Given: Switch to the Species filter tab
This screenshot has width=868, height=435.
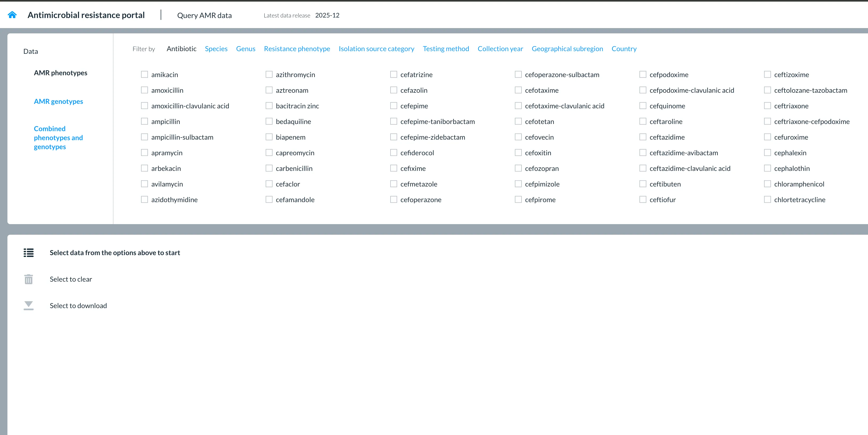Looking at the screenshot, I should tap(216, 49).
